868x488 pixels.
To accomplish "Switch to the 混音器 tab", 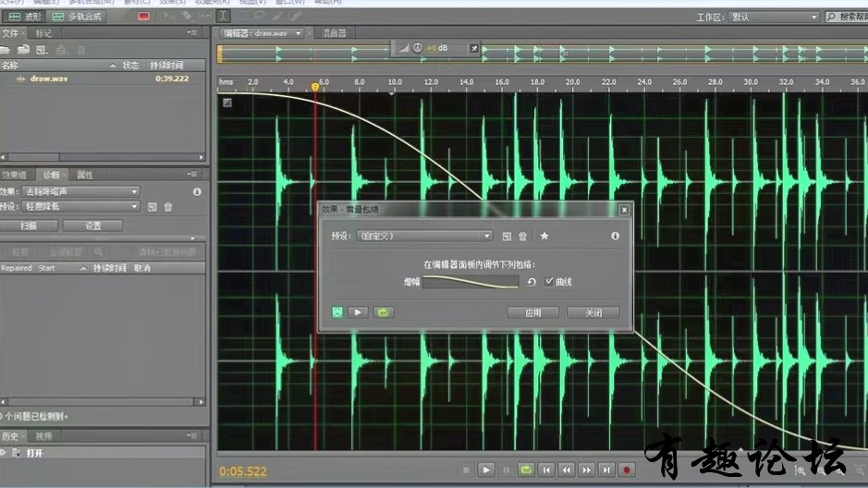I will coord(334,33).
